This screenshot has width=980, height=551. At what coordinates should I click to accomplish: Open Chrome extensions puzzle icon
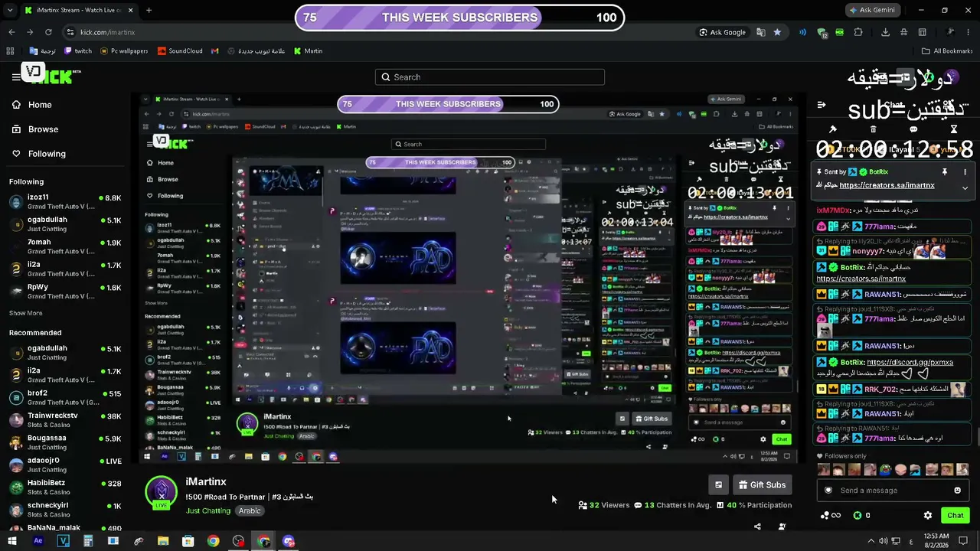857,32
